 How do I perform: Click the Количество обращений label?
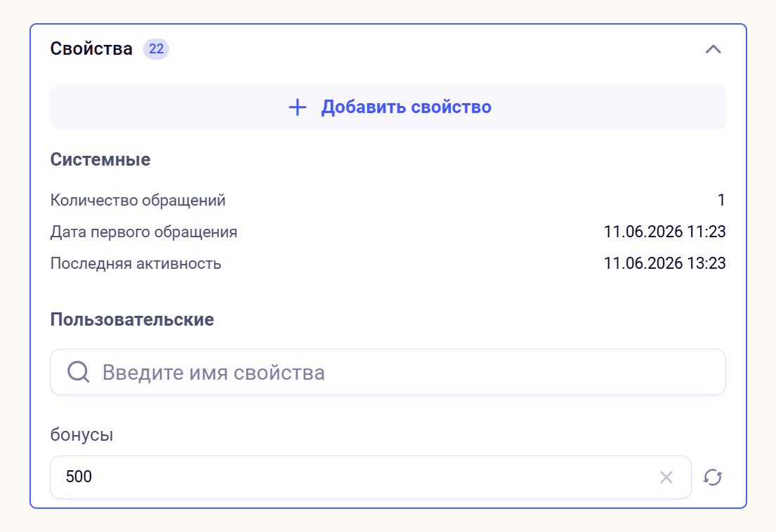[138, 200]
